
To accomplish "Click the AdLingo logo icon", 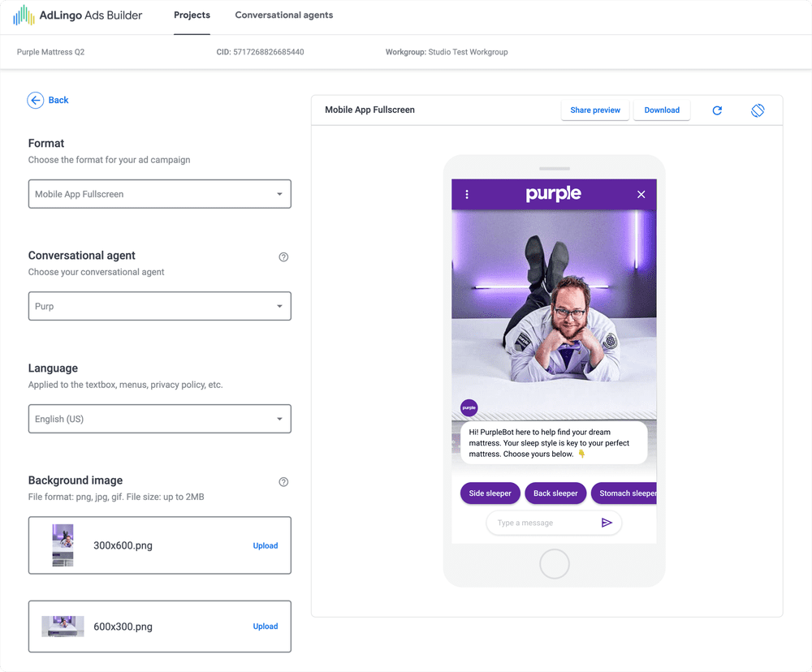I will (24, 15).
